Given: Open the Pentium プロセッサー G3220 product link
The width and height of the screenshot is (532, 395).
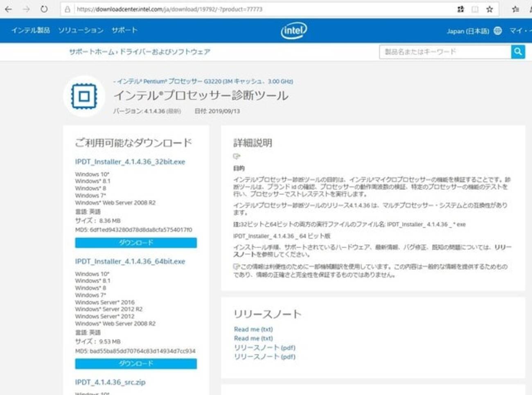Looking at the screenshot, I should (x=205, y=81).
